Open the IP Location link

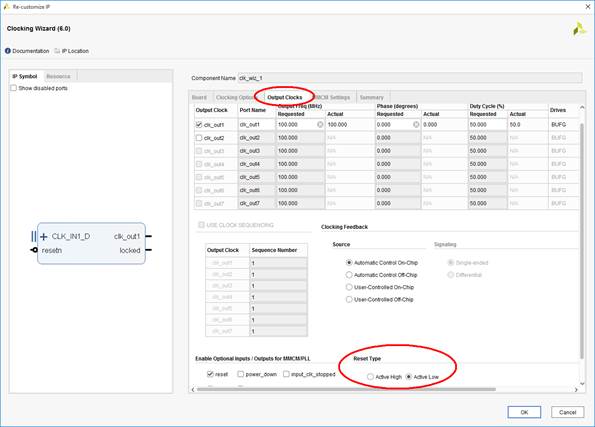tap(75, 51)
